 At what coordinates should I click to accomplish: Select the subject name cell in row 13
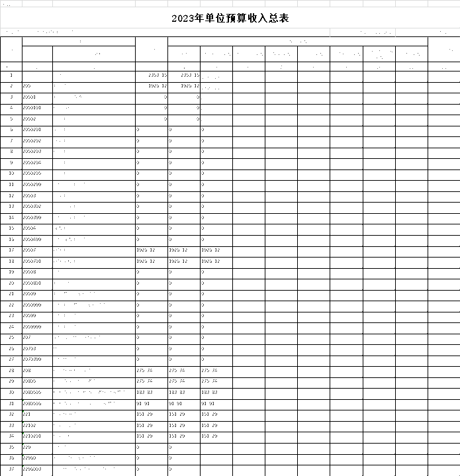[x=93, y=207]
